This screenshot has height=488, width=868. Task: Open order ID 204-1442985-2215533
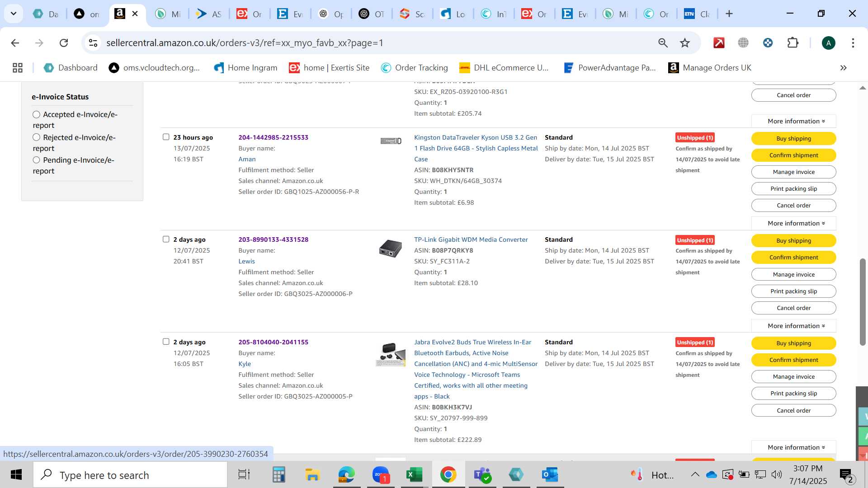pyautogui.click(x=273, y=137)
